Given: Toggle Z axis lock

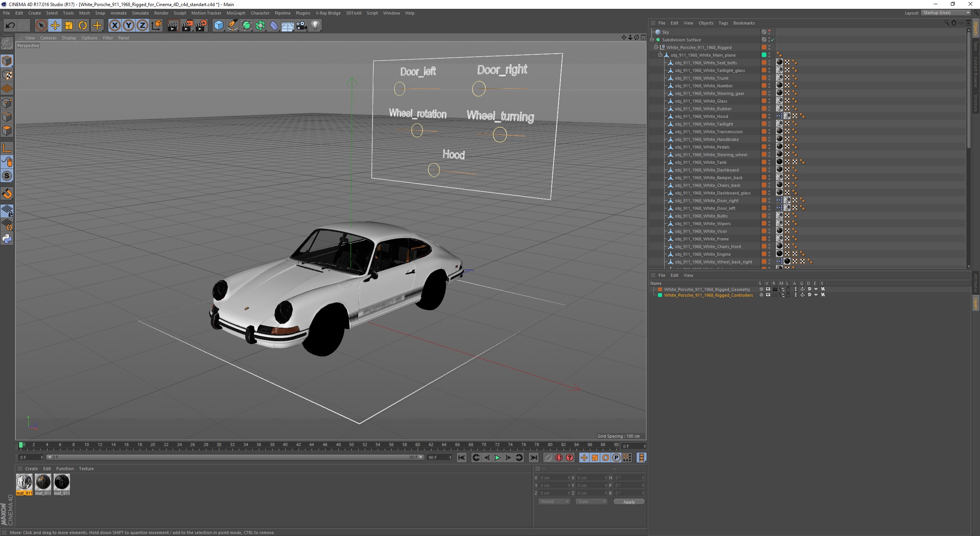Looking at the screenshot, I should click(x=142, y=26).
